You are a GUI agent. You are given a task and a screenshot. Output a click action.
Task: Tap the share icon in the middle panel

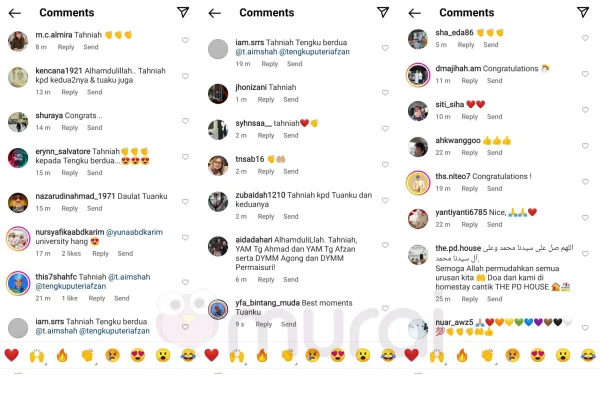(x=383, y=12)
